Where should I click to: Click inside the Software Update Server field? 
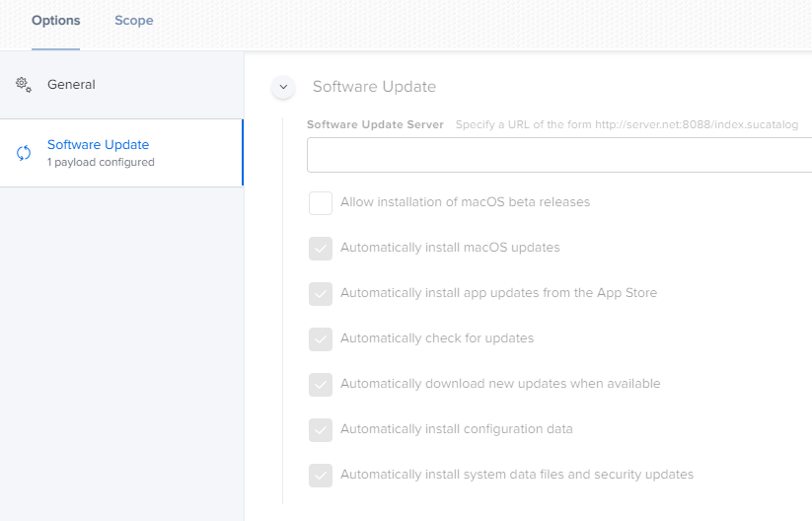pyautogui.click(x=559, y=155)
